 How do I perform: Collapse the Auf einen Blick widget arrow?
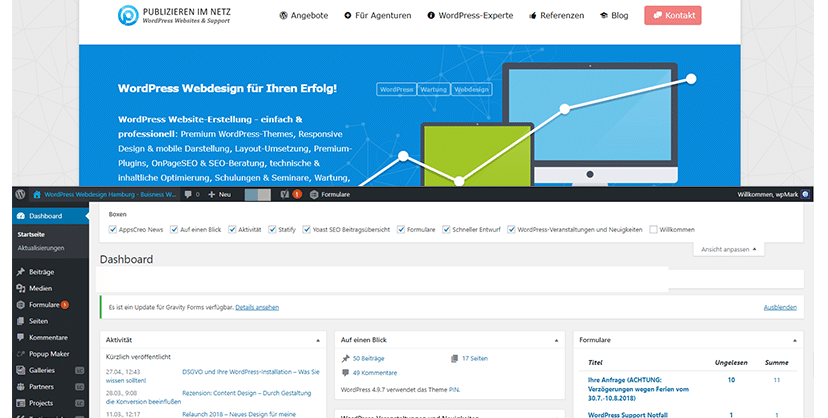click(x=556, y=340)
